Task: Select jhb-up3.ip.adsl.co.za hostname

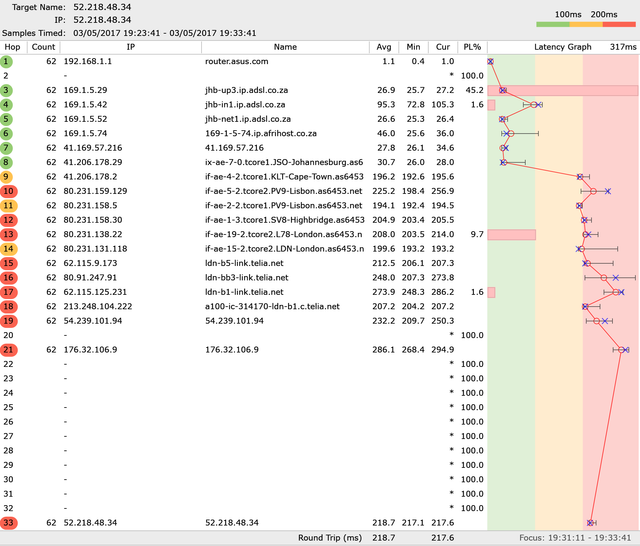Action: [x=247, y=90]
